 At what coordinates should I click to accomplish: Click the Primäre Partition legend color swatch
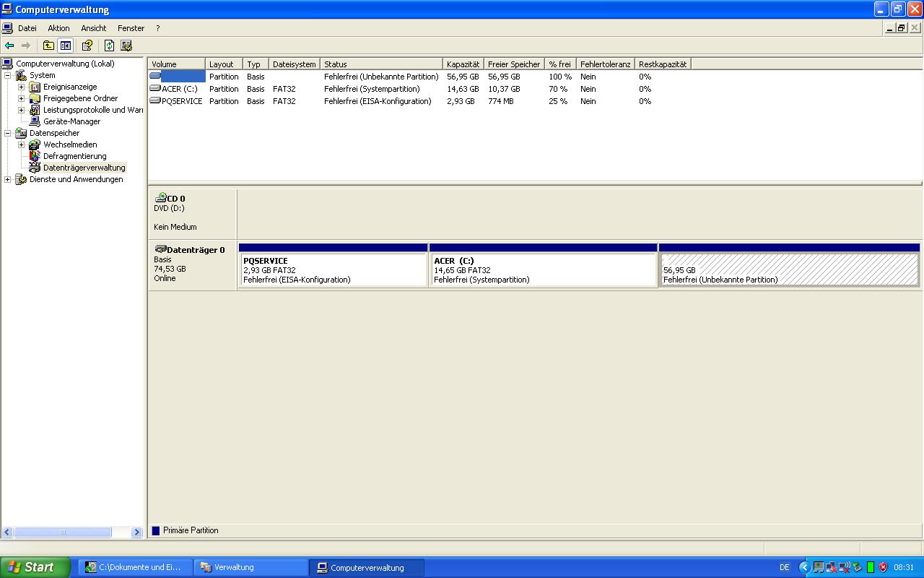point(156,530)
